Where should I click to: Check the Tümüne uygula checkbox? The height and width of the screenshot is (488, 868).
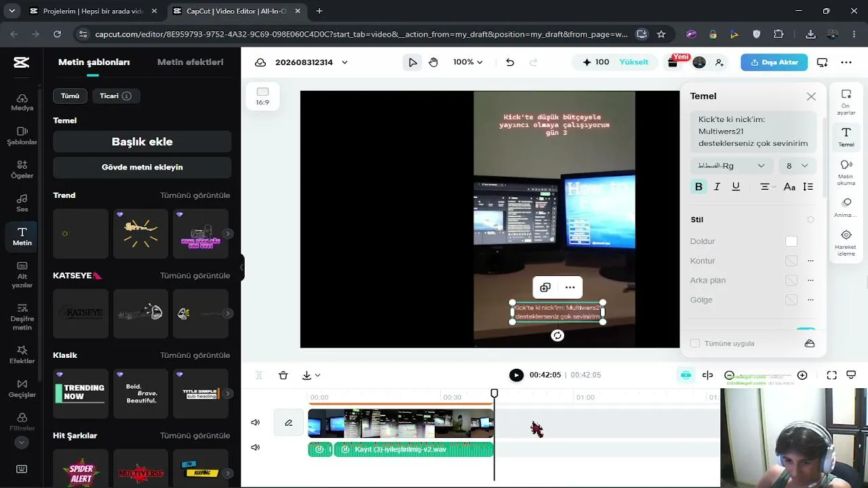[695, 344]
